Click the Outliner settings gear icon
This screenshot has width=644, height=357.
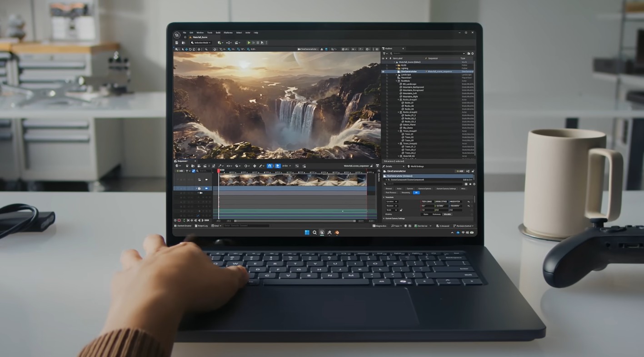coord(473,53)
